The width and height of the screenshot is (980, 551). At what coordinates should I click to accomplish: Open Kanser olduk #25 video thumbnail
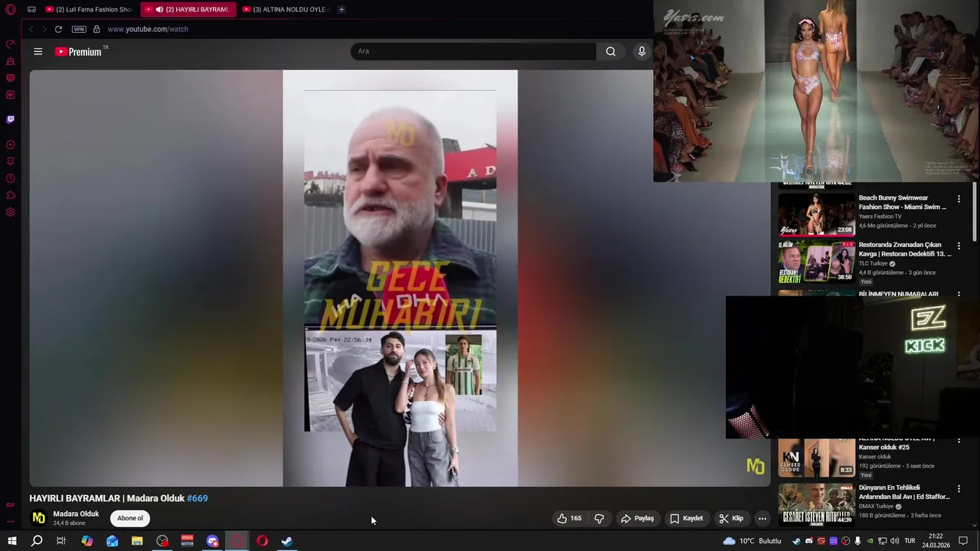(816, 458)
